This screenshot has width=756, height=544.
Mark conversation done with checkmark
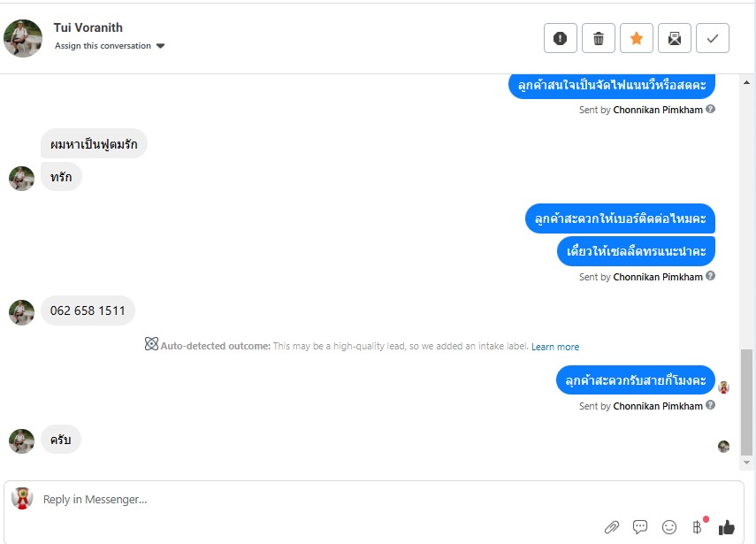pyautogui.click(x=713, y=38)
